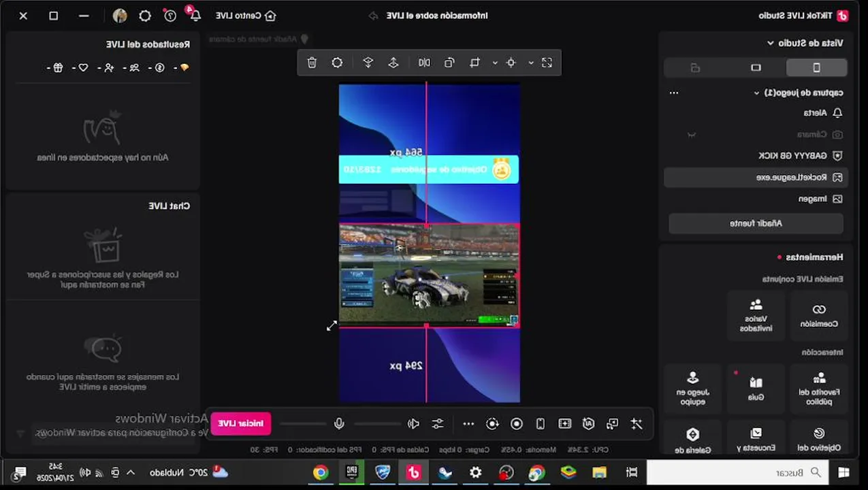Viewport: 868px width, 490px height.
Task: Adjust the microphone volume slider
Action: pyautogui.click(x=303, y=424)
